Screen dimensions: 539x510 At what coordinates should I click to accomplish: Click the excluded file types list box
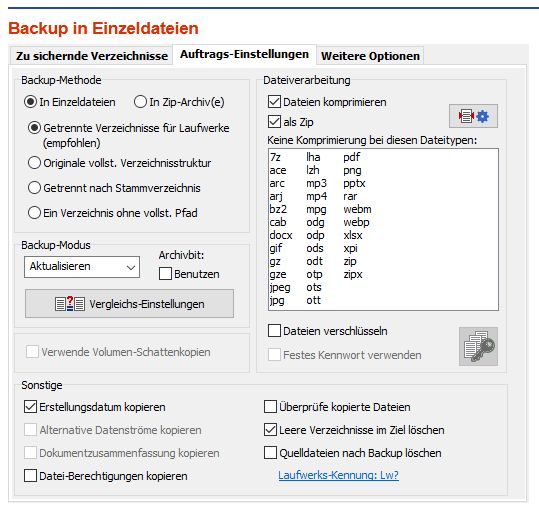[x=383, y=229]
